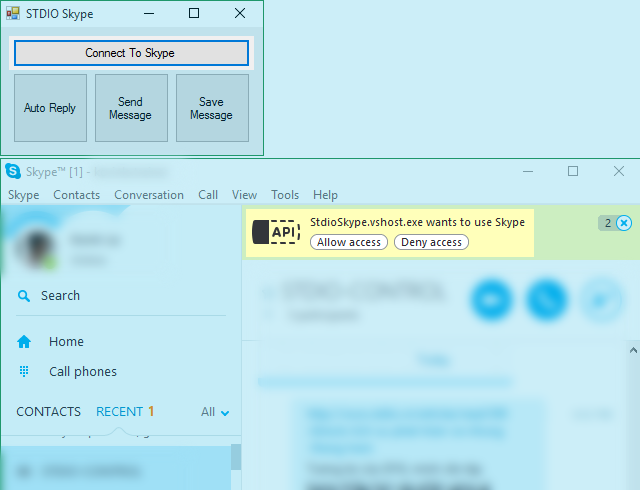Click the Skype logo in title bar
Screen dimensions: 640x490
(13, 171)
